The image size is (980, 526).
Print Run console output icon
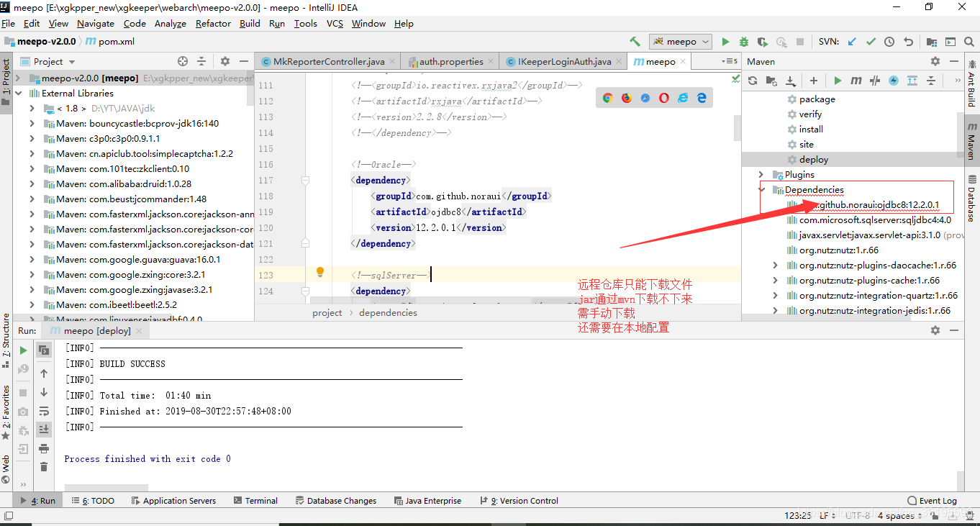(44, 448)
